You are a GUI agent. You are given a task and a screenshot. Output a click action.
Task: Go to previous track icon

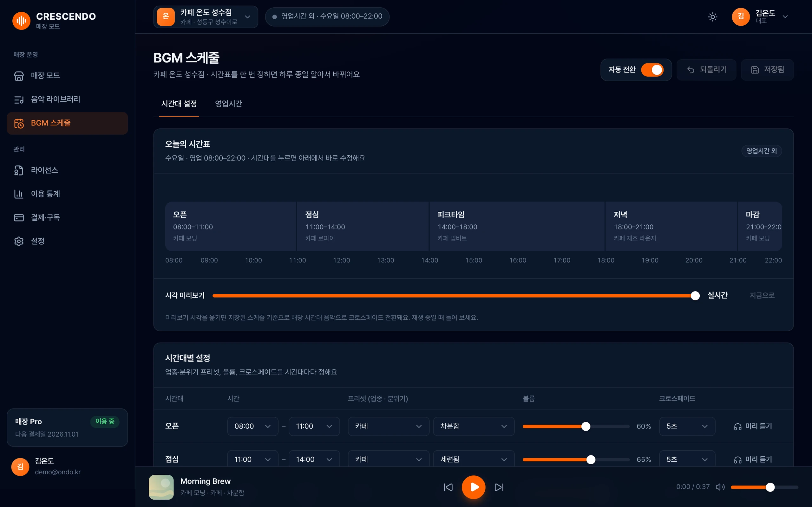(448, 487)
